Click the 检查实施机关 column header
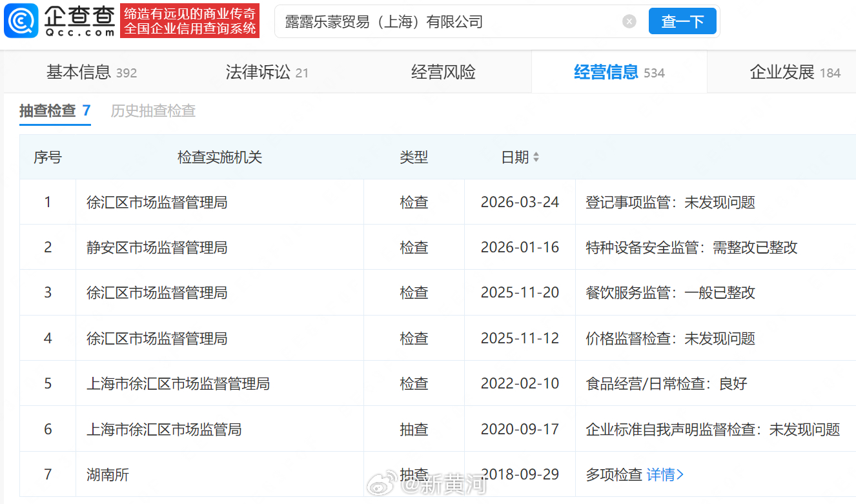This screenshot has width=856, height=504. tap(219, 157)
